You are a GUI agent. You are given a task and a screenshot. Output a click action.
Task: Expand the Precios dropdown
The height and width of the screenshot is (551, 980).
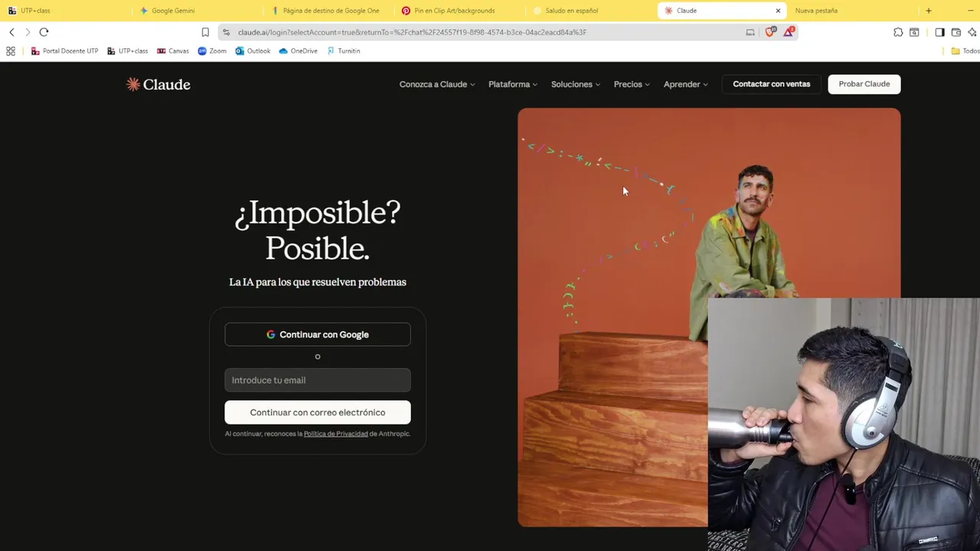click(632, 84)
